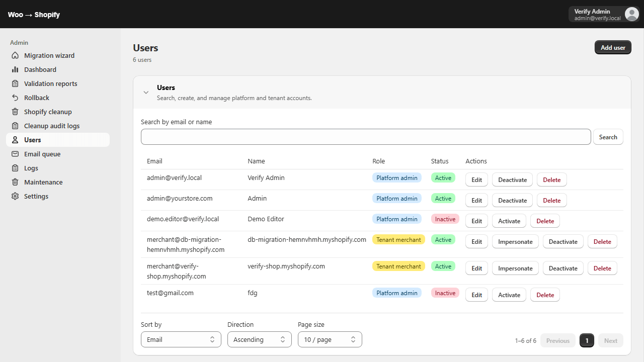Deactivate the verify-shop merchant
Image resolution: width=644 pixels, height=362 pixels.
563,268
